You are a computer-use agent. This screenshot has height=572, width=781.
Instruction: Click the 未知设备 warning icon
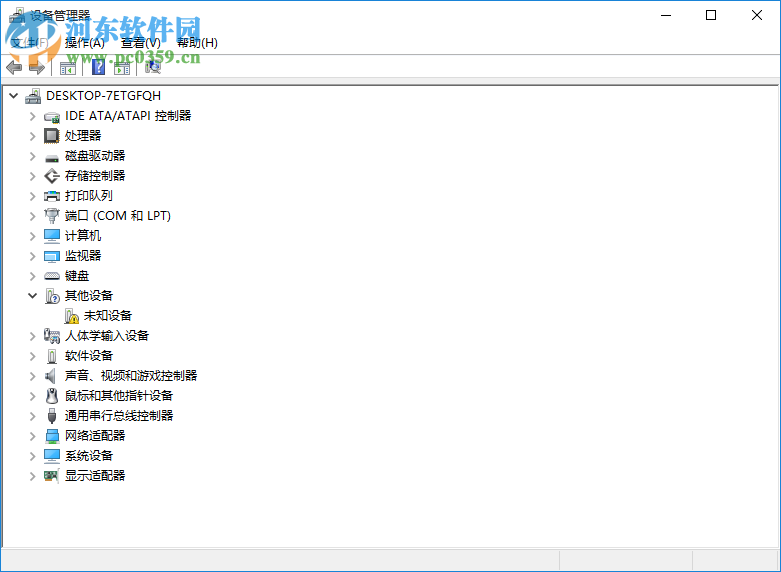click(x=72, y=316)
